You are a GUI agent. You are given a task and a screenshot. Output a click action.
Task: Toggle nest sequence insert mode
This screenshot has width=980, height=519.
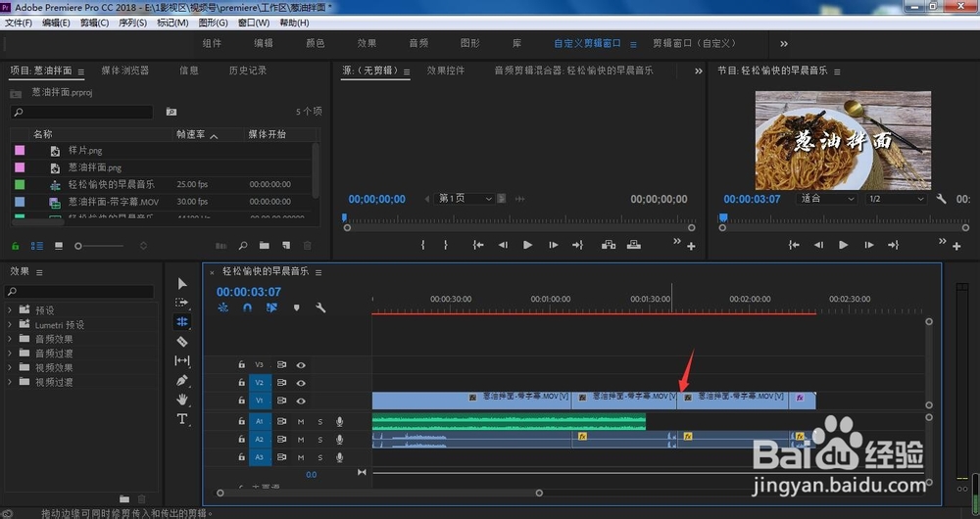[x=223, y=307]
